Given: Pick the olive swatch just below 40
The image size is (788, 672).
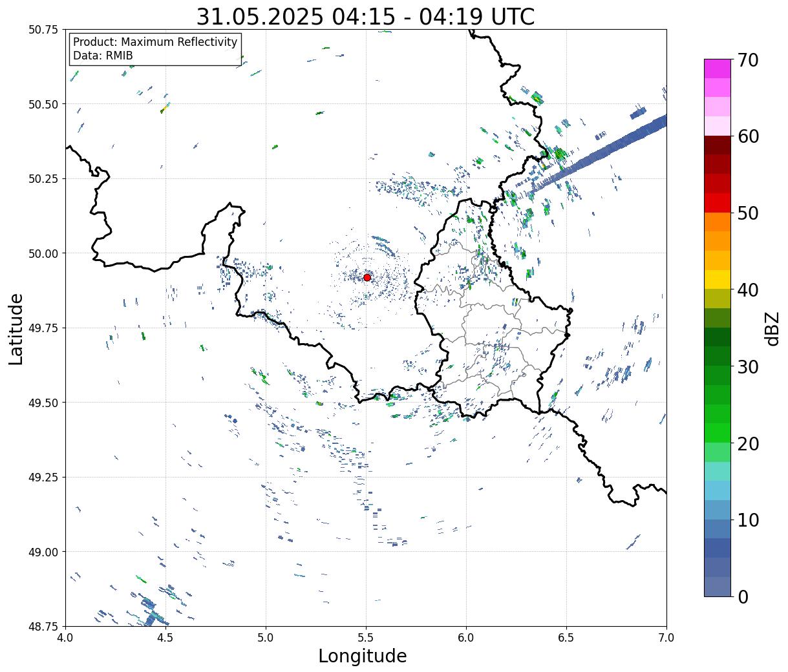Looking at the screenshot, I should (x=718, y=299).
